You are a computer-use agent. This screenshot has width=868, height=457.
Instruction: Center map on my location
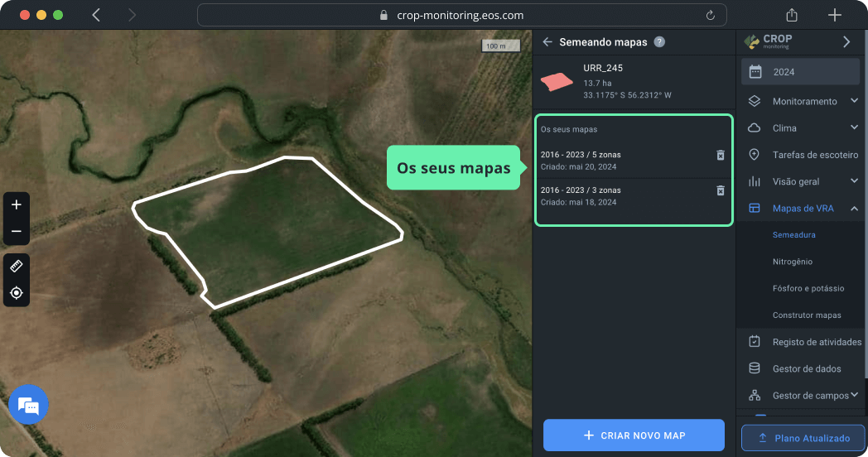(17, 293)
